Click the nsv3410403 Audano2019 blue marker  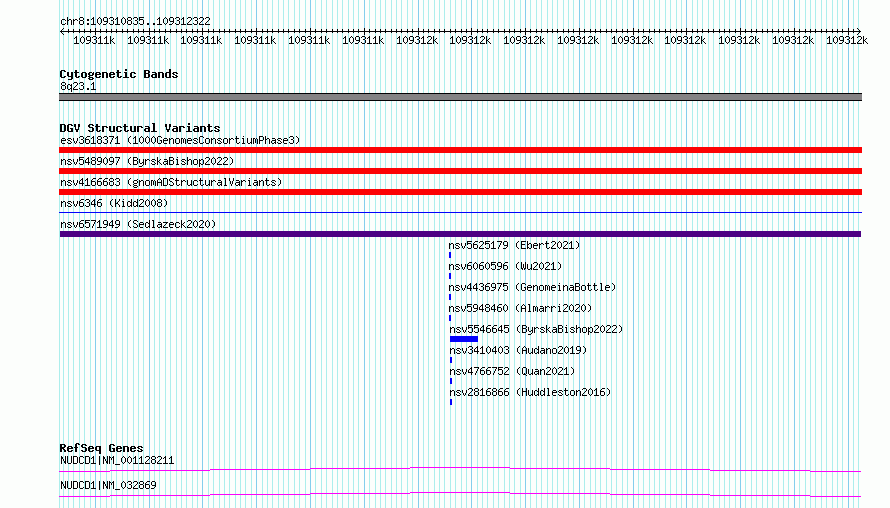[451, 360]
